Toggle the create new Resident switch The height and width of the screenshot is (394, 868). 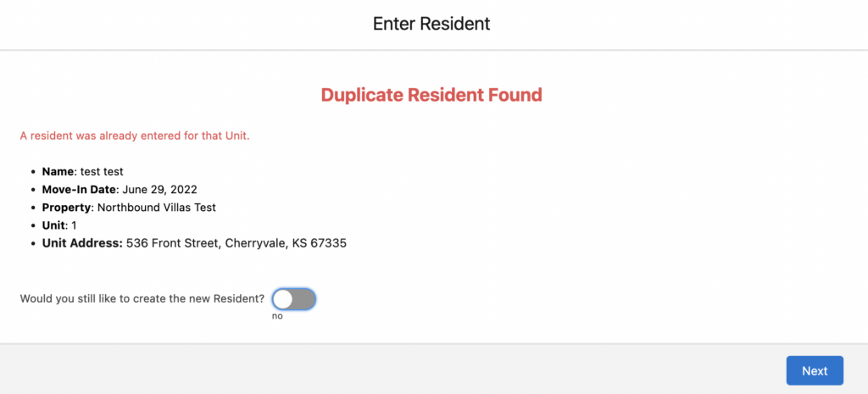(294, 299)
